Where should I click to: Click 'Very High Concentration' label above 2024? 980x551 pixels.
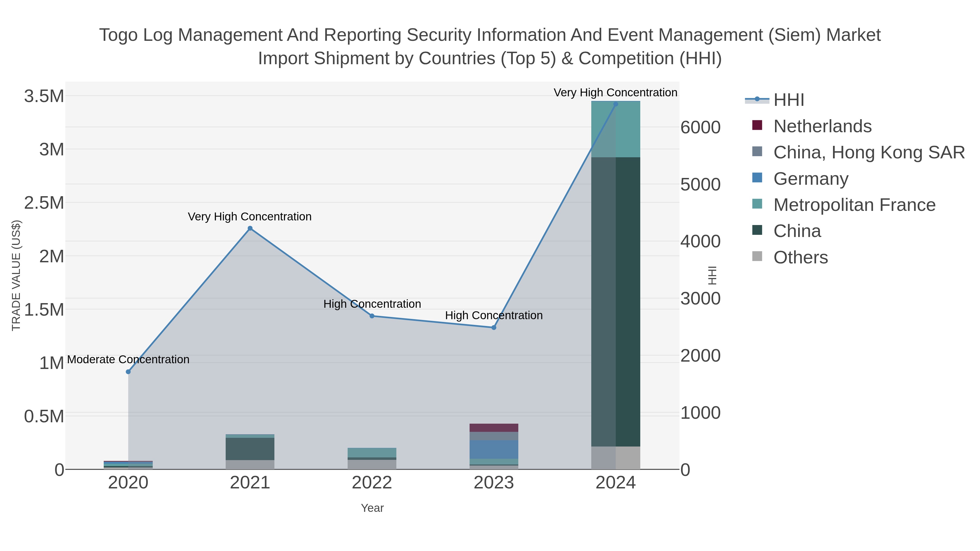(x=615, y=93)
